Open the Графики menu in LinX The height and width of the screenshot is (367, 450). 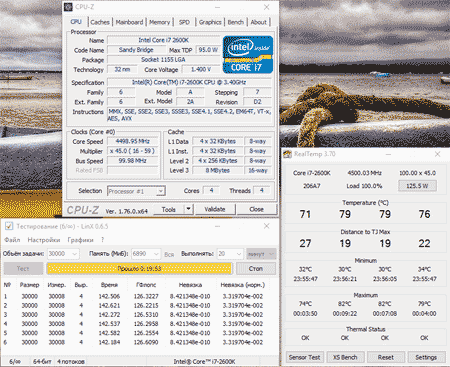(80, 240)
